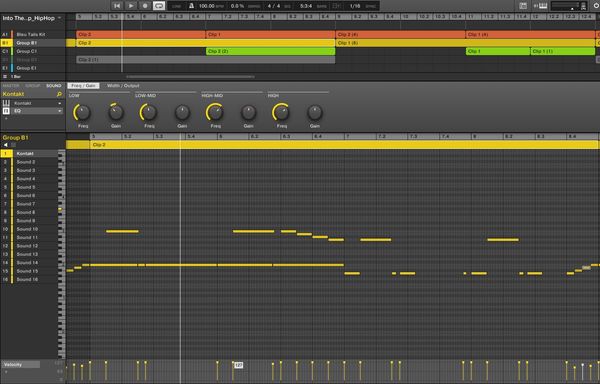Click the magnifier icon next to Kontakt
600x384 pixels.
[59, 94]
